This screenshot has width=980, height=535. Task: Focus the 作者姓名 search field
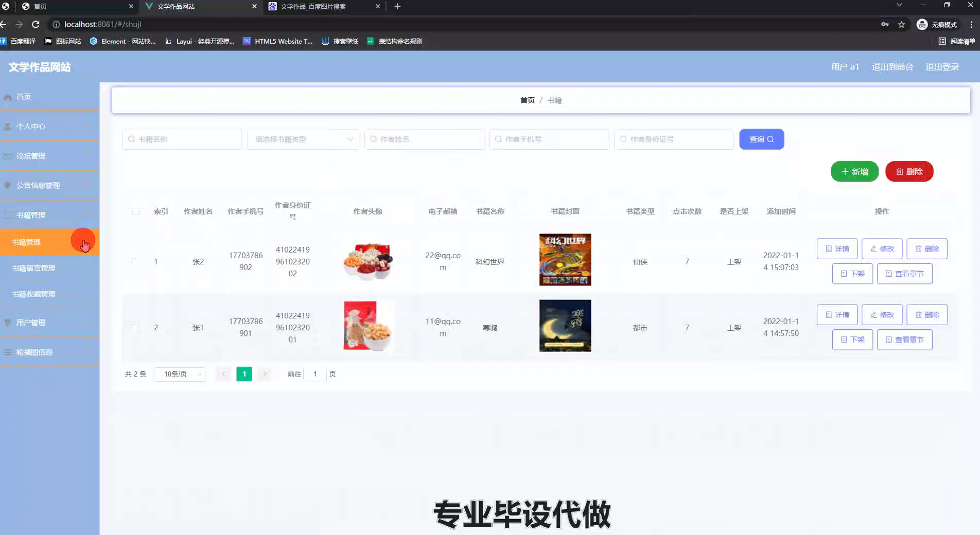(424, 139)
